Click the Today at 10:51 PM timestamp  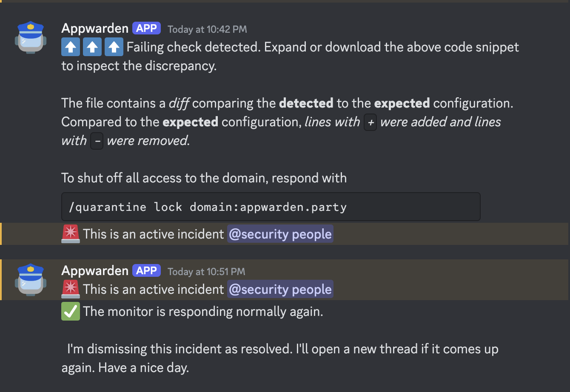coord(206,272)
